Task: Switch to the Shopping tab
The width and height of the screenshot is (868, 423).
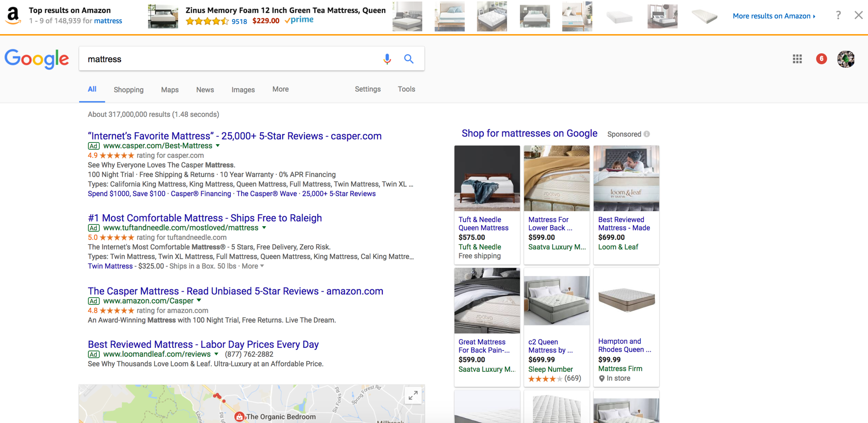Action: coord(128,90)
